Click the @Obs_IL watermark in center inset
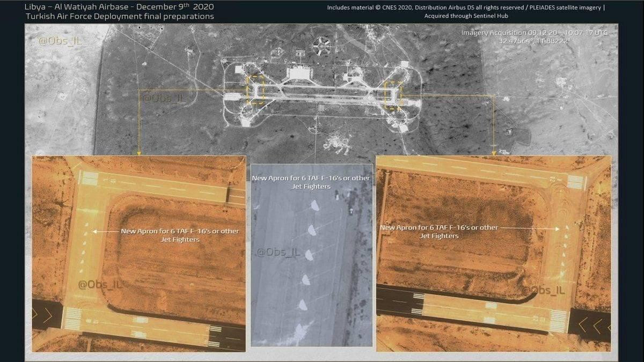This screenshot has height=362, width=644. coord(278,252)
